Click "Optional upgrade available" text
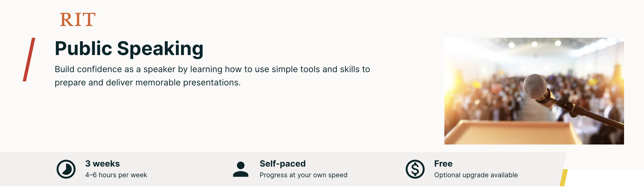This screenshot has width=644, height=196. coord(476,175)
